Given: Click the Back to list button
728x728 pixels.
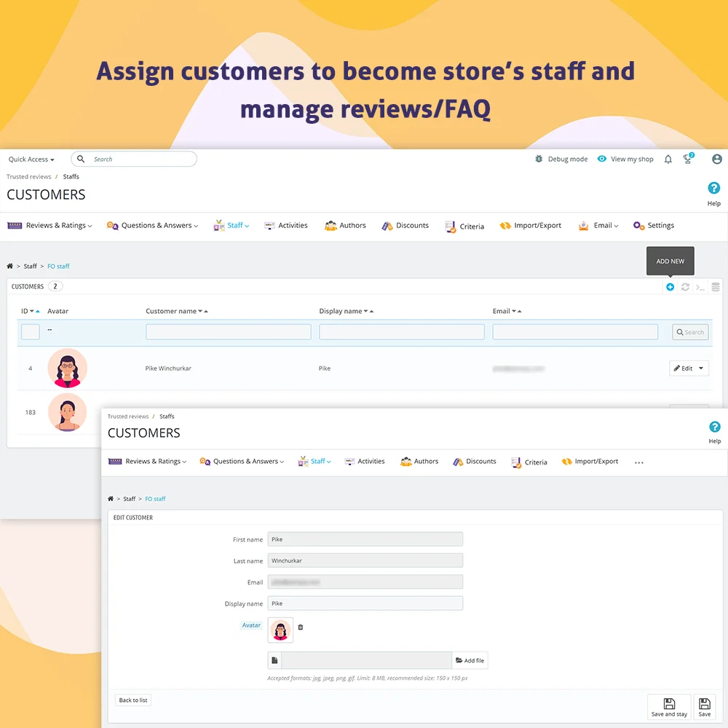Looking at the screenshot, I should point(132,700).
